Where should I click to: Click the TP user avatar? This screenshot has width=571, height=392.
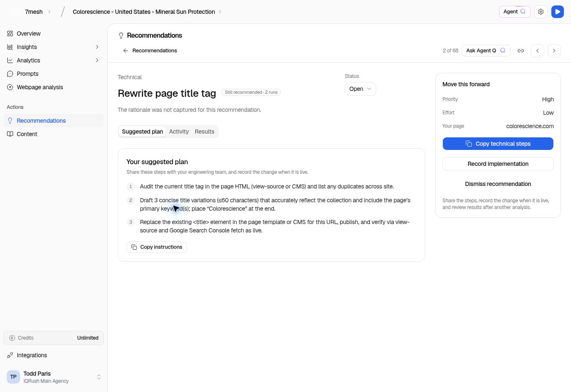13,377
